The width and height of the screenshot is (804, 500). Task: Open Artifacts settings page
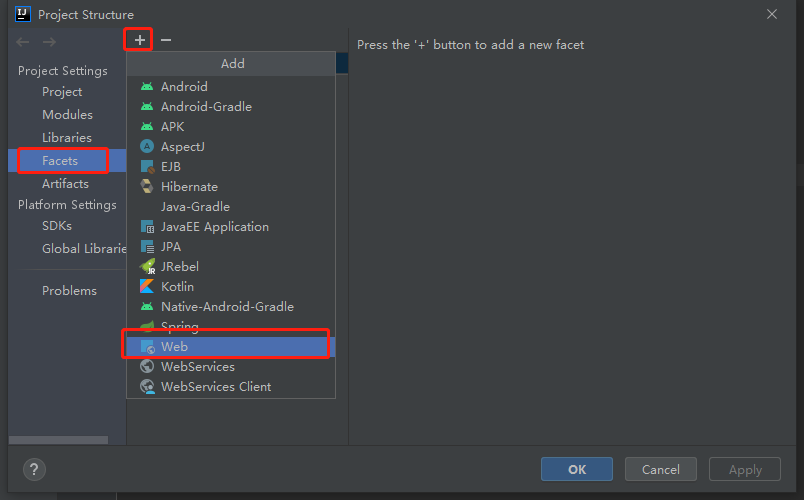pyautogui.click(x=65, y=184)
